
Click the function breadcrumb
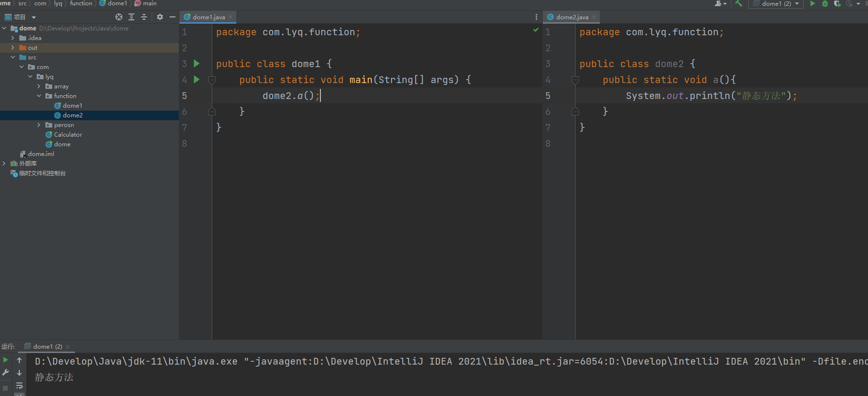click(81, 3)
